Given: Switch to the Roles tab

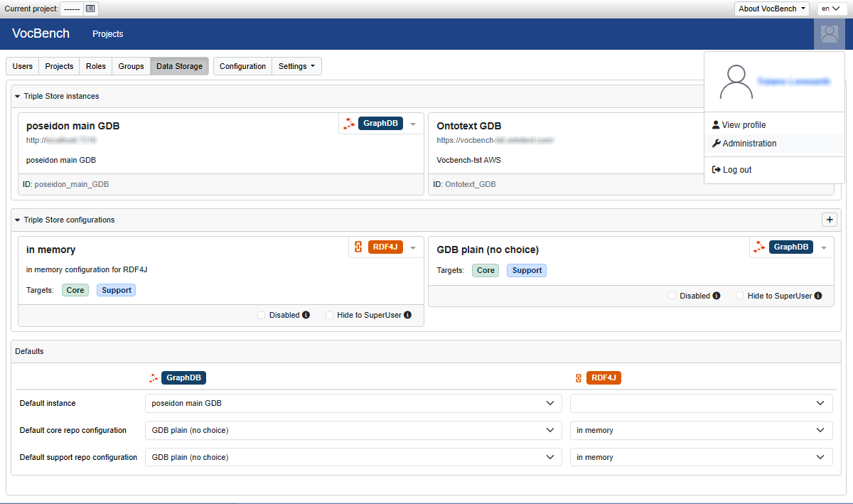Looking at the screenshot, I should [x=95, y=66].
